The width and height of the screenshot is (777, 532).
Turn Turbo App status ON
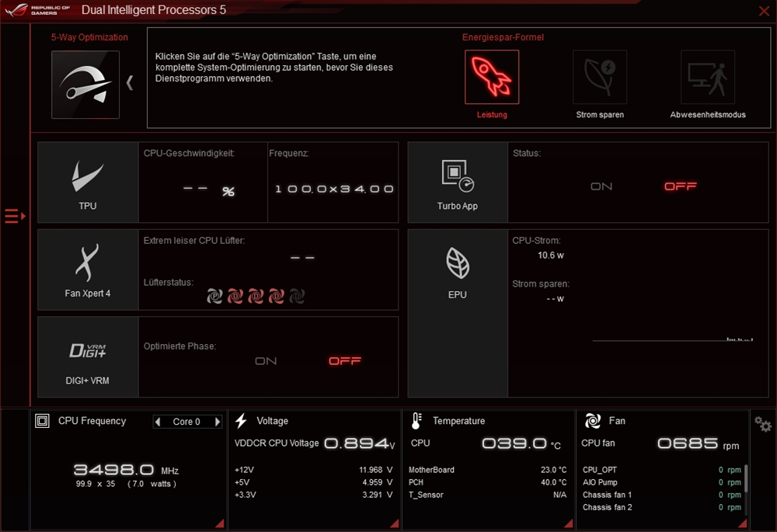pos(601,186)
